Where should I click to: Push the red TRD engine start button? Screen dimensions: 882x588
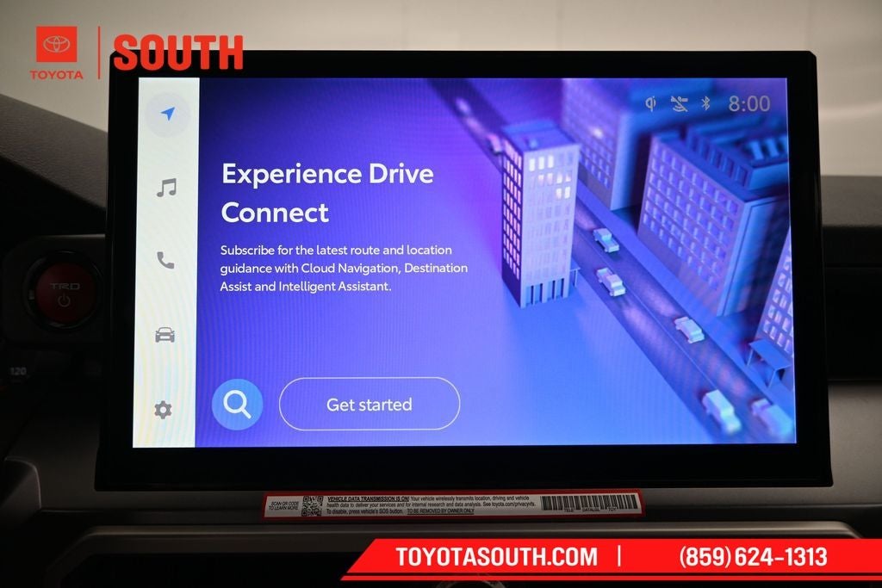point(65,293)
